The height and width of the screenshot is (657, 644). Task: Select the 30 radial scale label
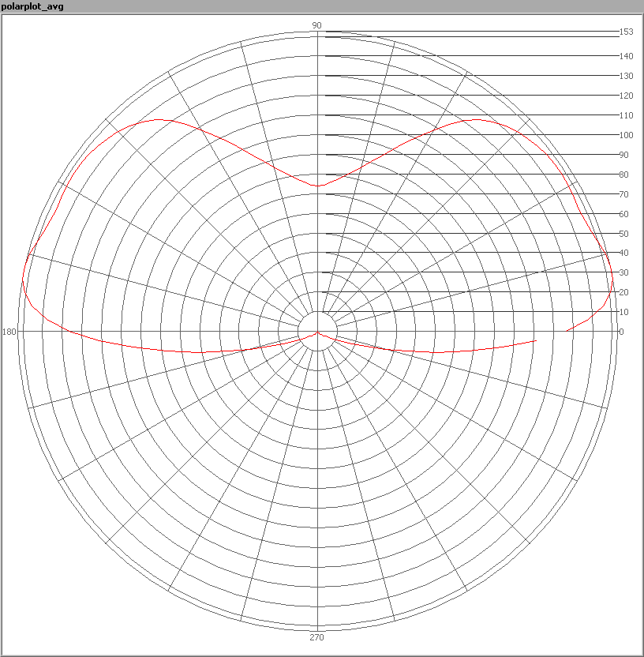click(623, 272)
